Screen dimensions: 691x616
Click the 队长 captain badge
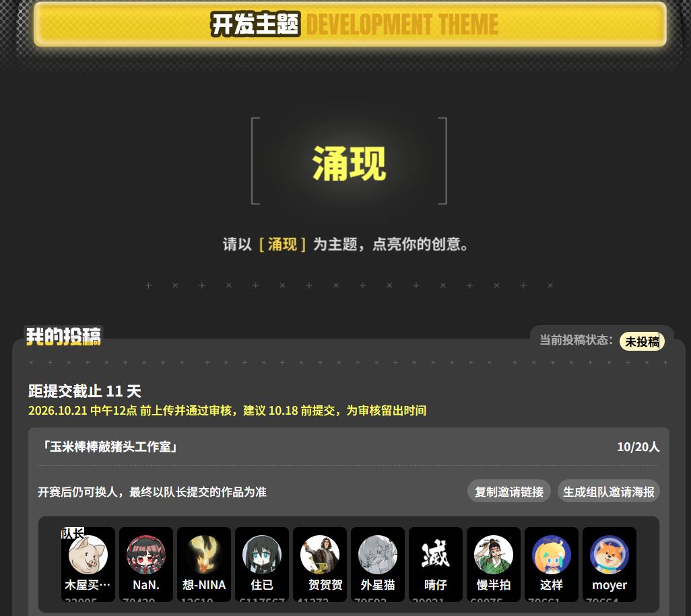point(72,533)
